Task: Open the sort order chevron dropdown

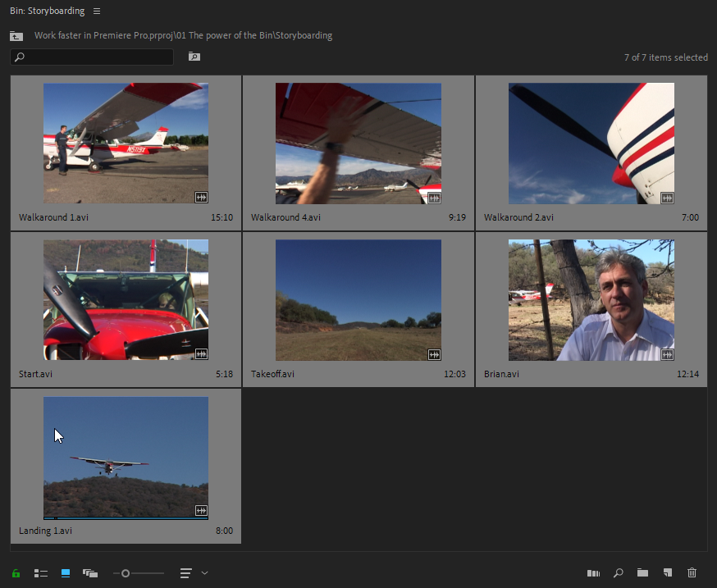Action: tap(203, 573)
